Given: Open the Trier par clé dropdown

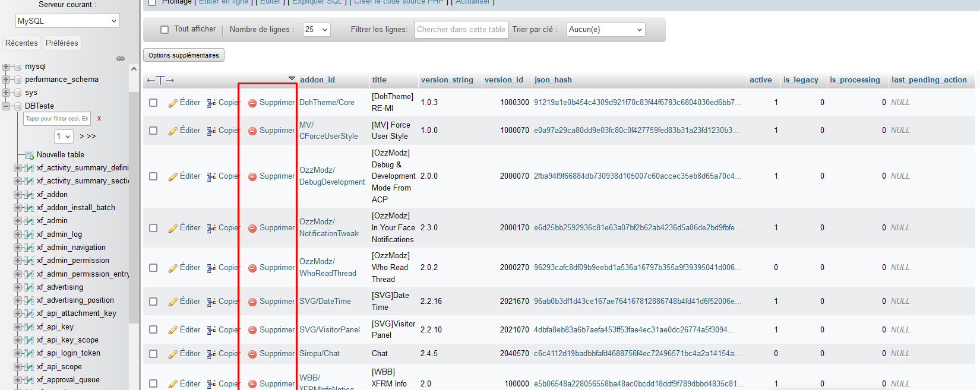Looking at the screenshot, I should point(605,30).
